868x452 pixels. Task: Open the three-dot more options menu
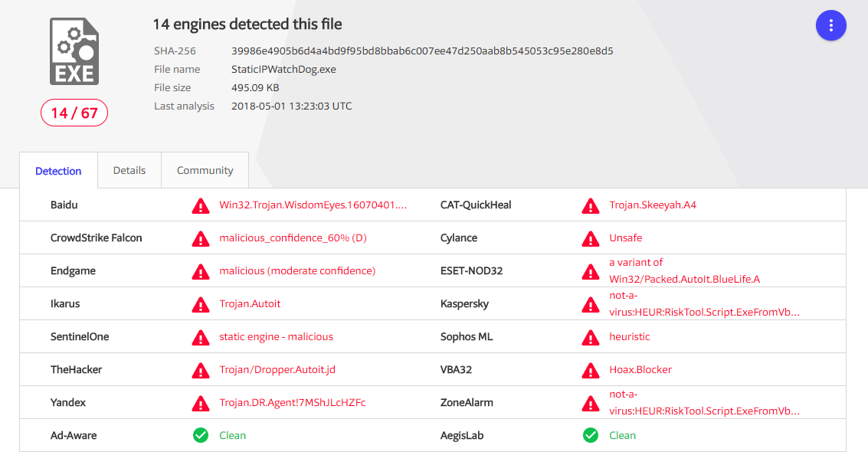click(830, 25)
